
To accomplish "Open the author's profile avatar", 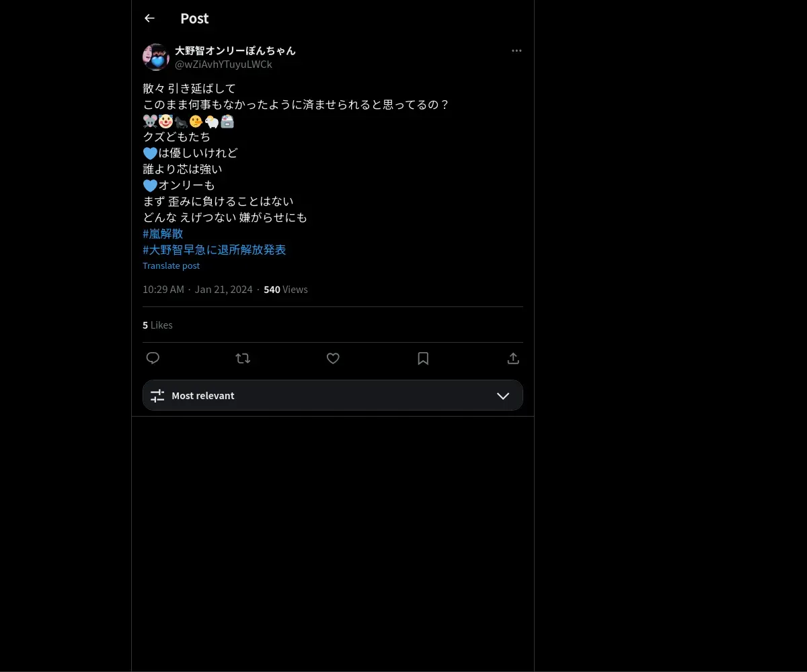I will 156,57.
